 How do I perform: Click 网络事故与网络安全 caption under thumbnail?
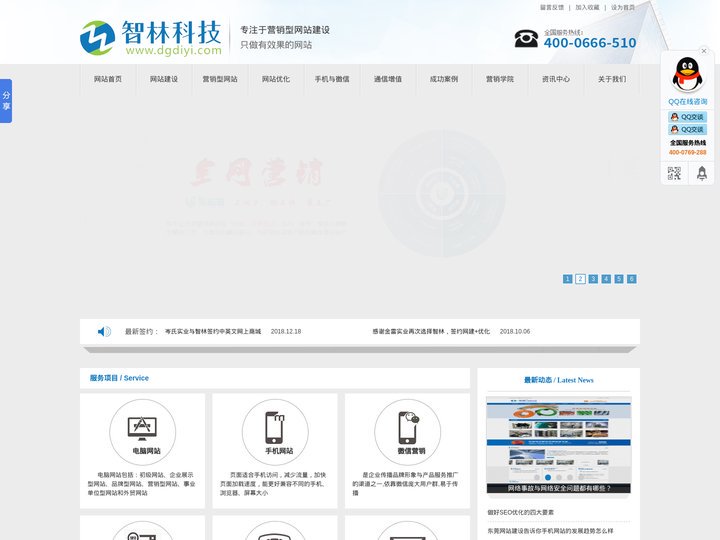(x=559, y=488)
